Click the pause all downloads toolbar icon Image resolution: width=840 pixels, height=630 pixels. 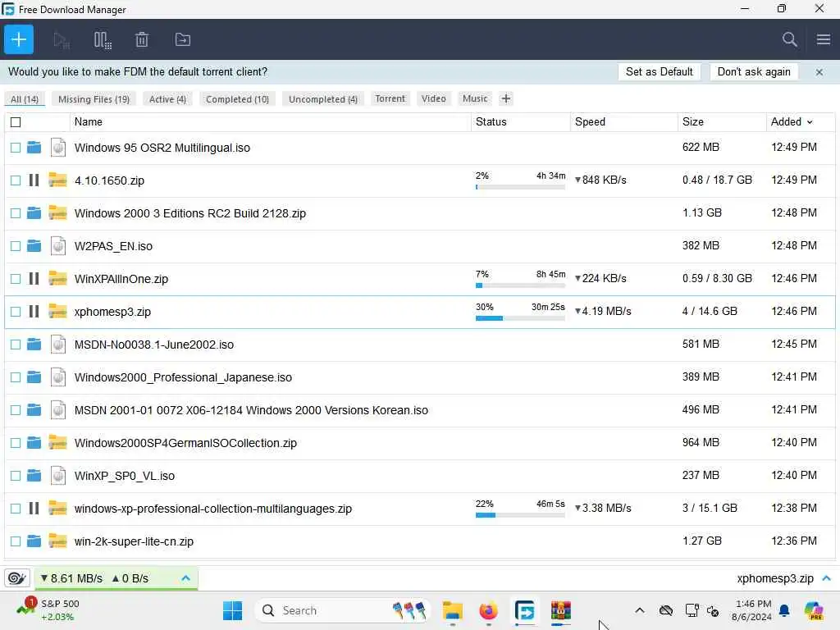point(103,39)
